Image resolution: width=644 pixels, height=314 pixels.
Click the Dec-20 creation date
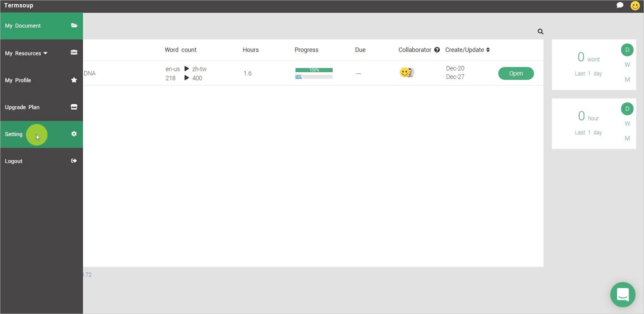(x=455, y=68)
